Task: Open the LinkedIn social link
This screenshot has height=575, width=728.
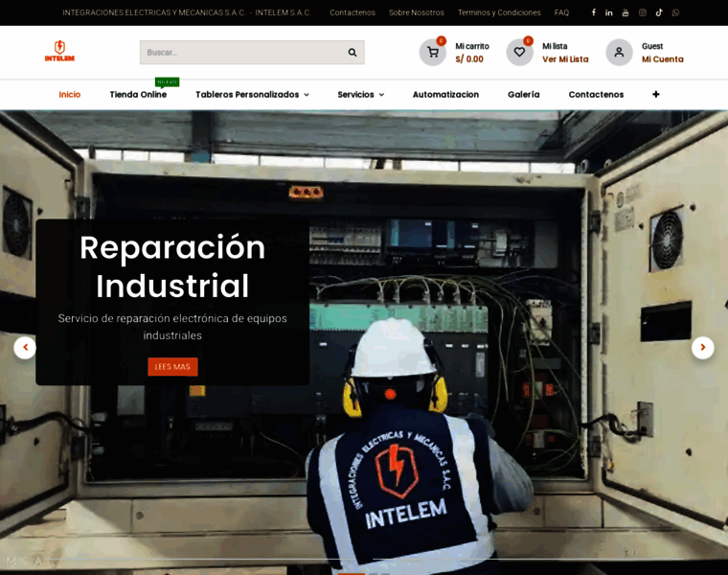Action: pos(609,12)
